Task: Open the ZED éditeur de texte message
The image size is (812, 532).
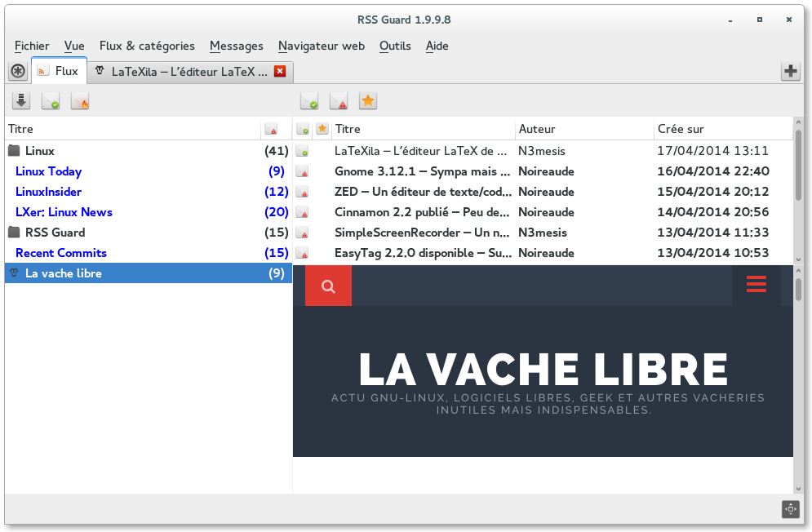Action: tap(423, 192)
